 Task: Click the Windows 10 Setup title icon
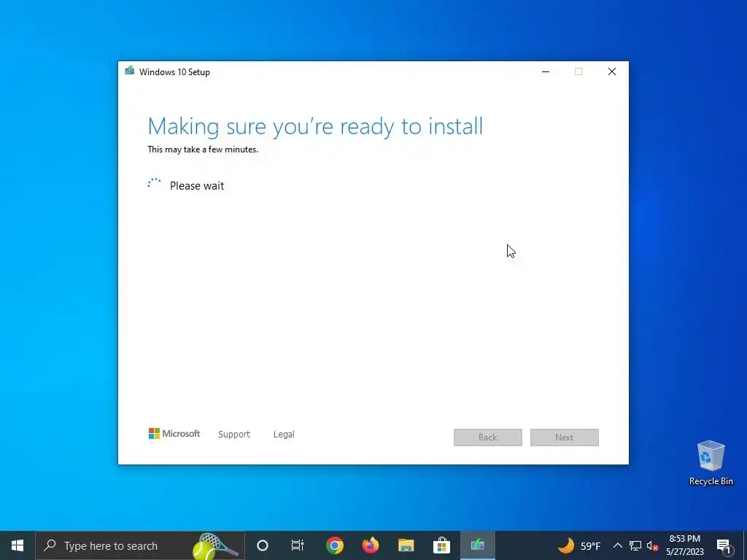pos(130,71)
